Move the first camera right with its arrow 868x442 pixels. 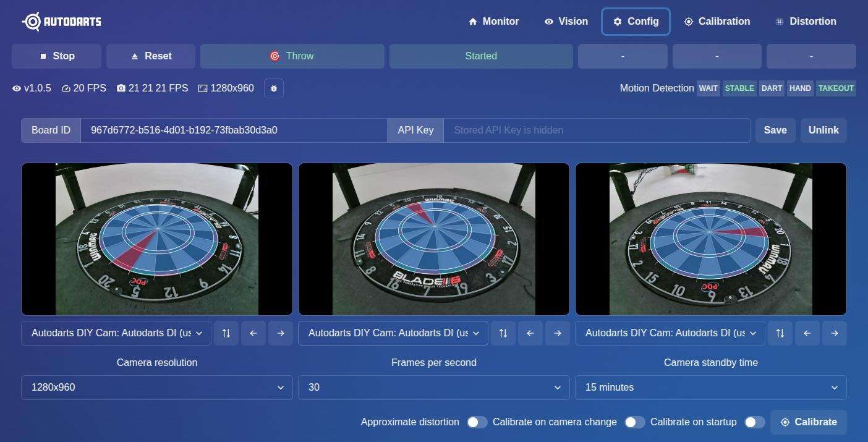[281, 333]
